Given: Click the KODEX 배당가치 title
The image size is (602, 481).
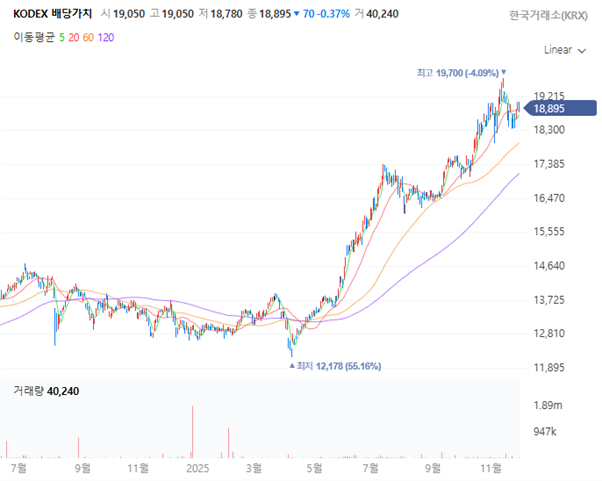Looking at the screenshot, I should (x=53, y=14).
